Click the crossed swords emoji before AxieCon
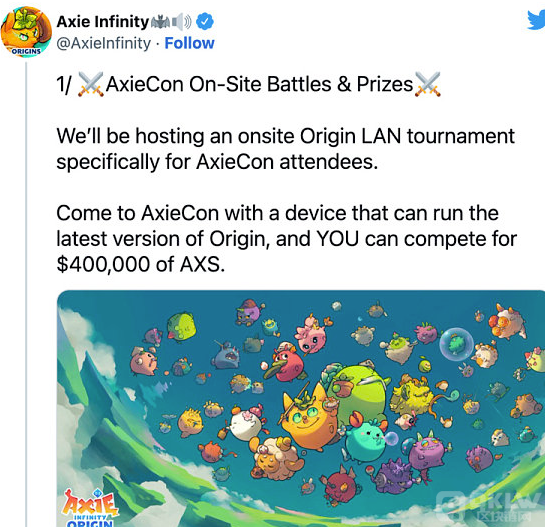 pos(91,84)
